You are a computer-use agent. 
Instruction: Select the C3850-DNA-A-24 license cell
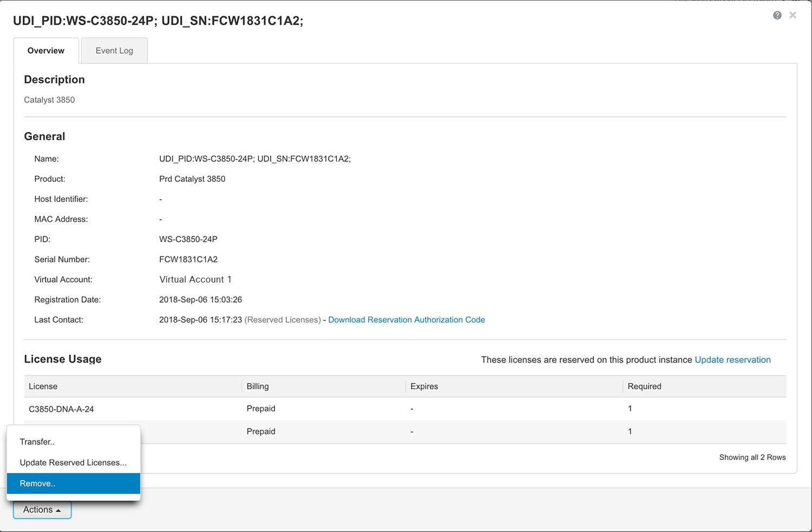click(x=61, y=409)
